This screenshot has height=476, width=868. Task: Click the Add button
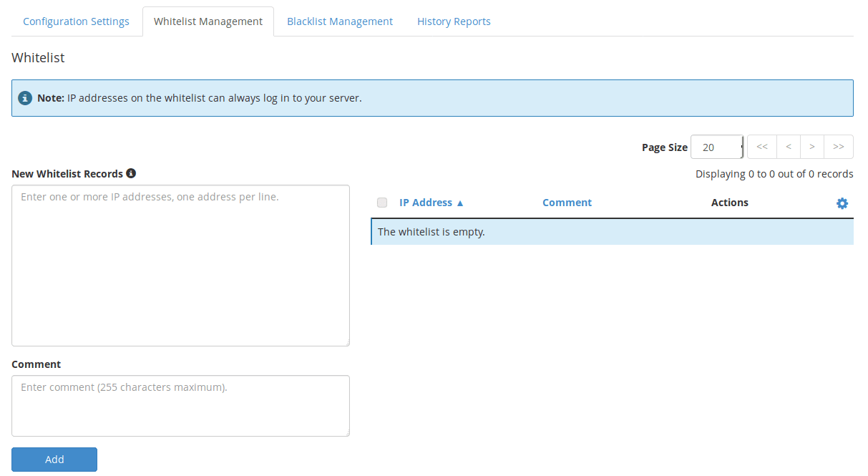point(54,460)
